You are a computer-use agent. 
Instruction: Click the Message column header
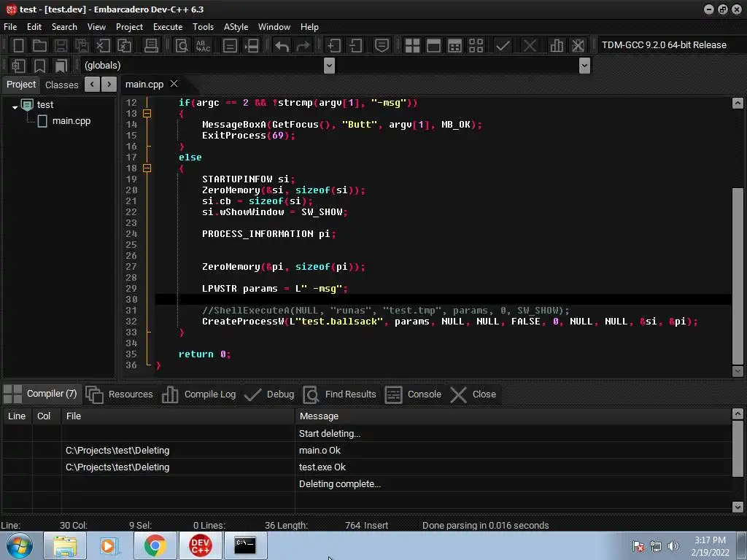513,416
